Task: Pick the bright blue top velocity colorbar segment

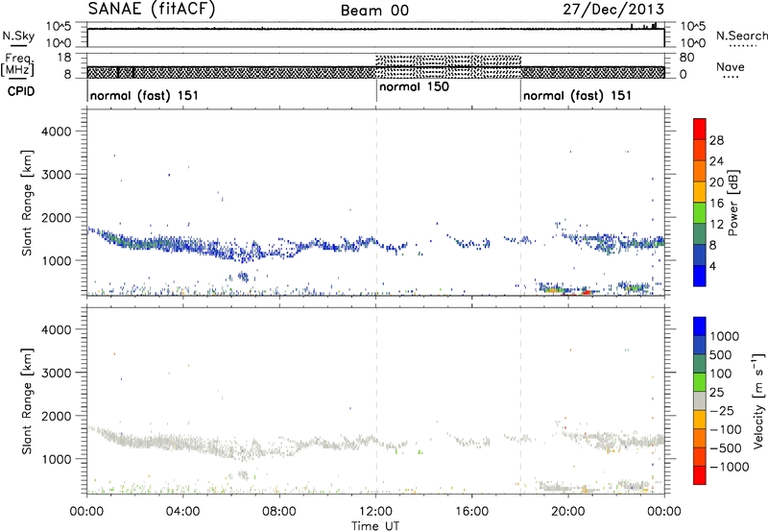Action: [700, 326]
